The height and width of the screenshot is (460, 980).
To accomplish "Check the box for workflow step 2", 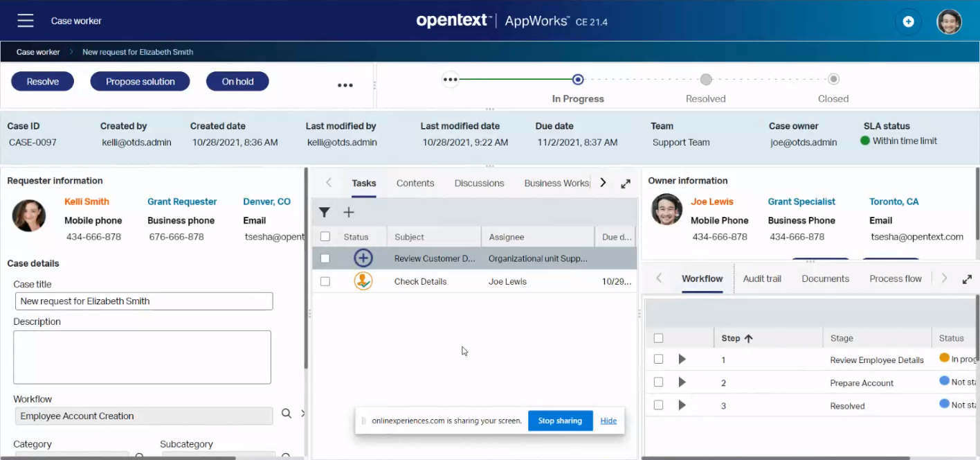I will (658, 382).
